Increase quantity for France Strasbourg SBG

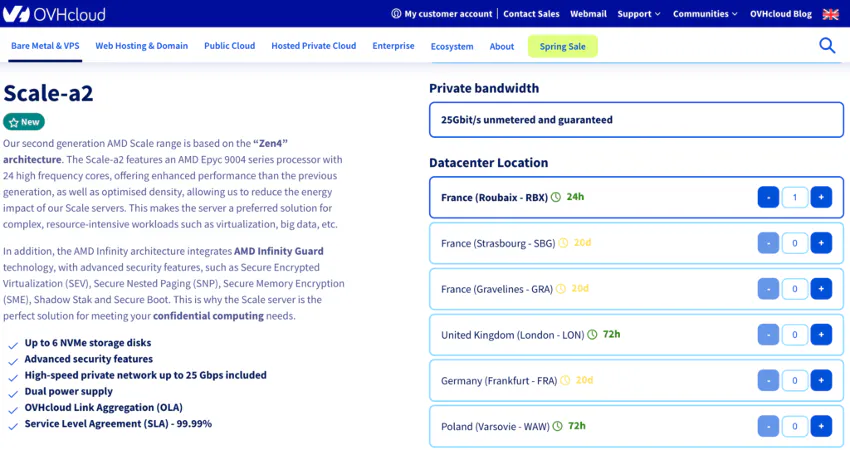821,243
